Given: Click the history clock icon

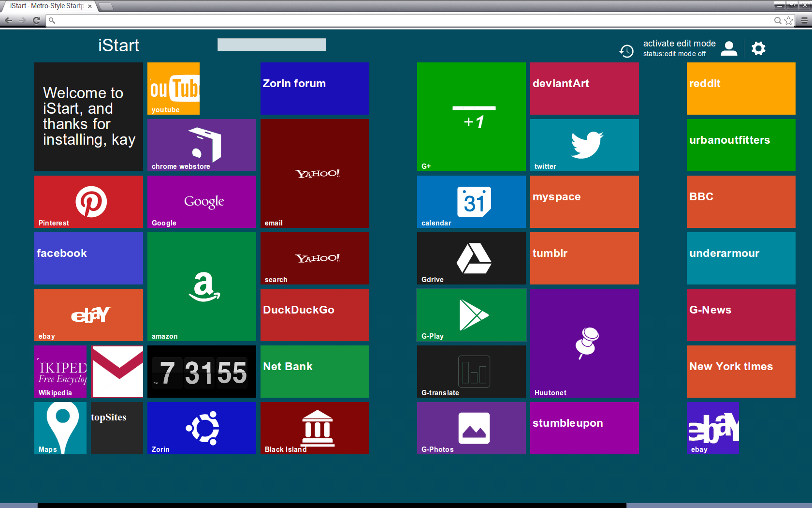Looking at the screenshot, I should click(626, 51).
